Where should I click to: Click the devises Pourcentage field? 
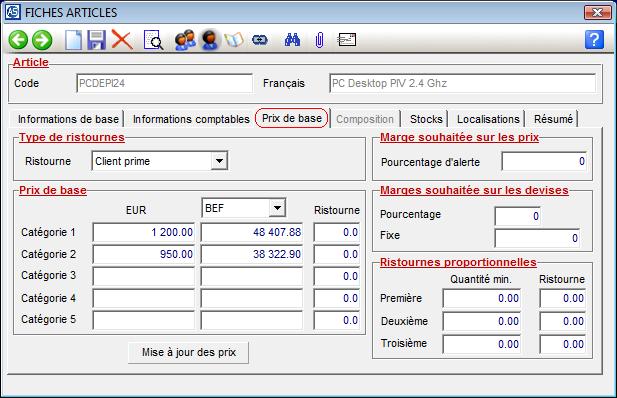517,216
